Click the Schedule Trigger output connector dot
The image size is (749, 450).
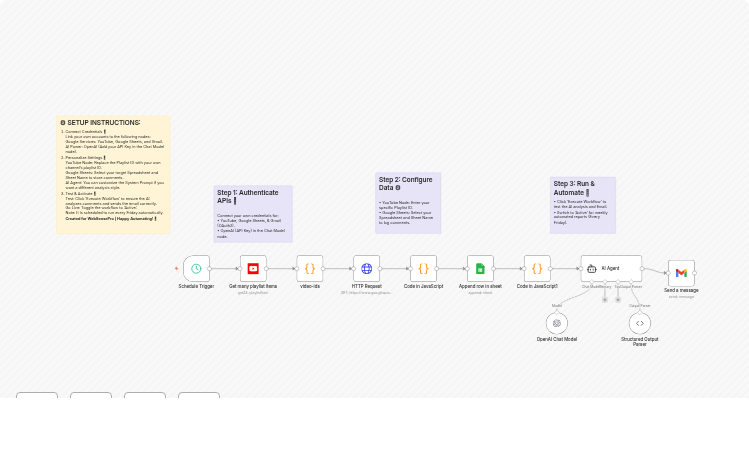pyautogui.click(x=210, y=268)
